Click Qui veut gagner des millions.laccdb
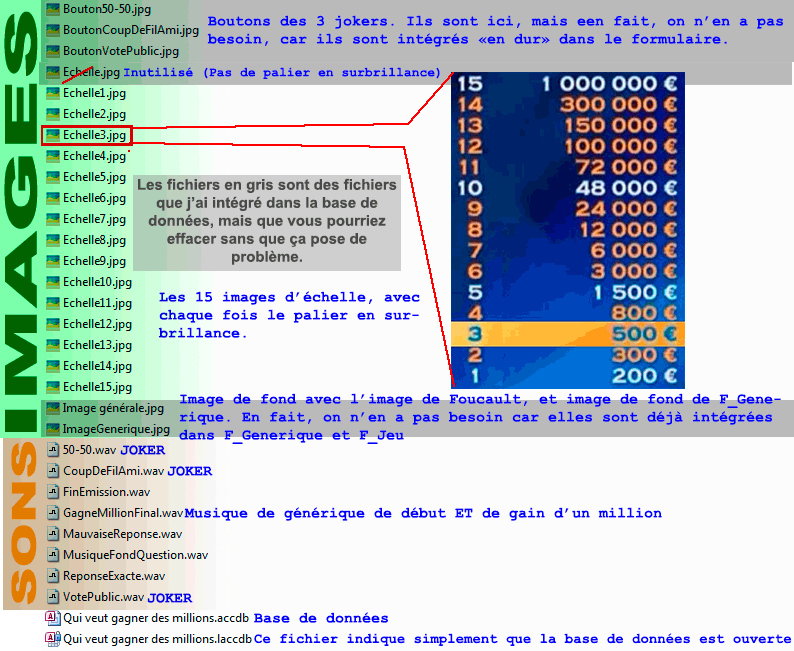The image size is (794, 651). click(x=157, y=639)
